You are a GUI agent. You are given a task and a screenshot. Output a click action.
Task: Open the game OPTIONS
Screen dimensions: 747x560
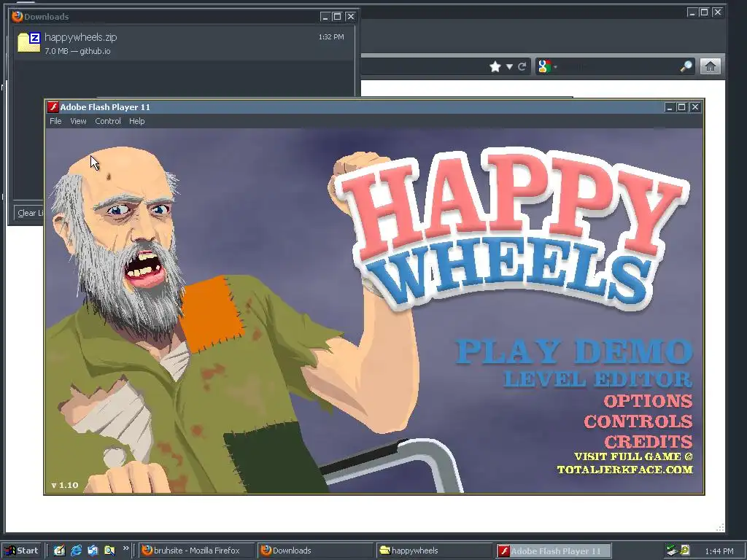coord(648,401)
